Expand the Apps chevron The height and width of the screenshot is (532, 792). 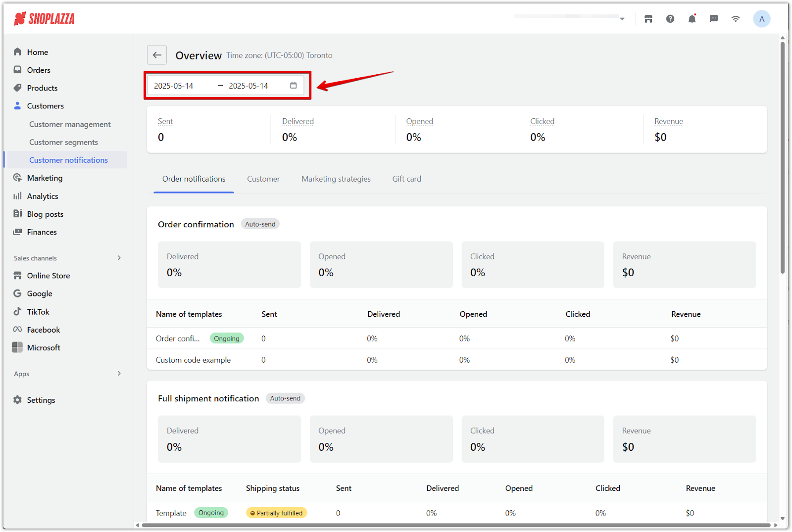(x=119, y=374)
